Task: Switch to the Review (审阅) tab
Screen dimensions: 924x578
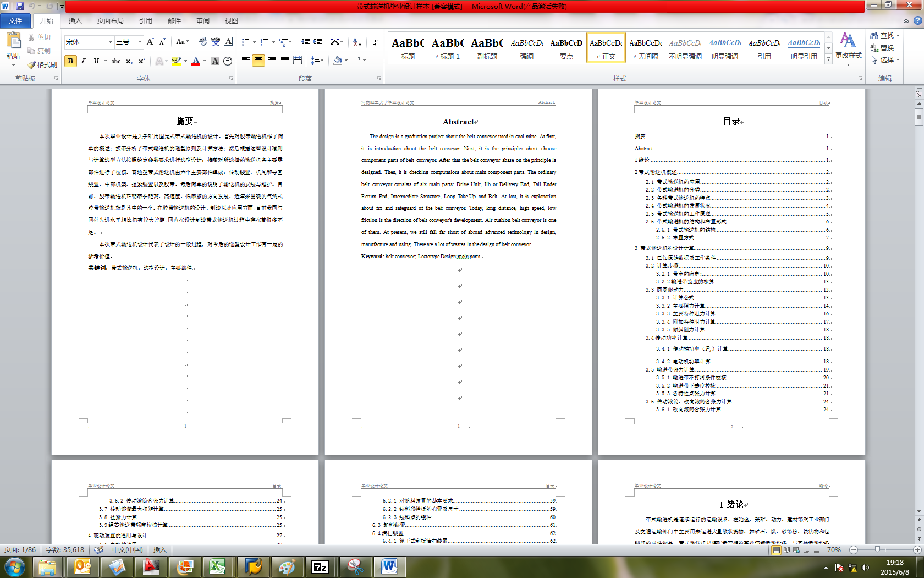Action: [203, 20]
